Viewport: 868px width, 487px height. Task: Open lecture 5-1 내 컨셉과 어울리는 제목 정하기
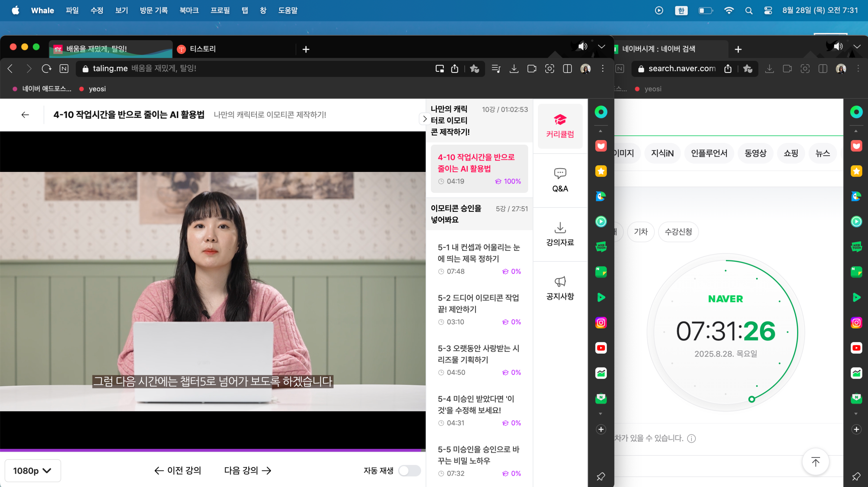479,253
